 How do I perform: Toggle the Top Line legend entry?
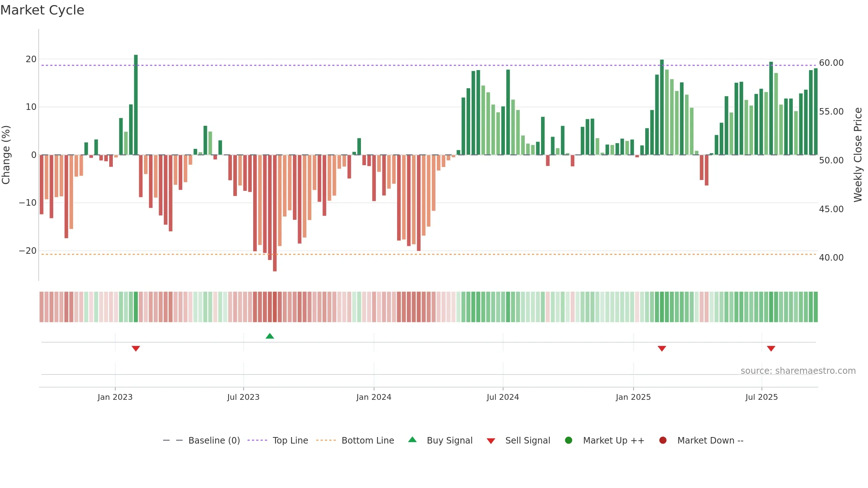click(x=278, y=440)
